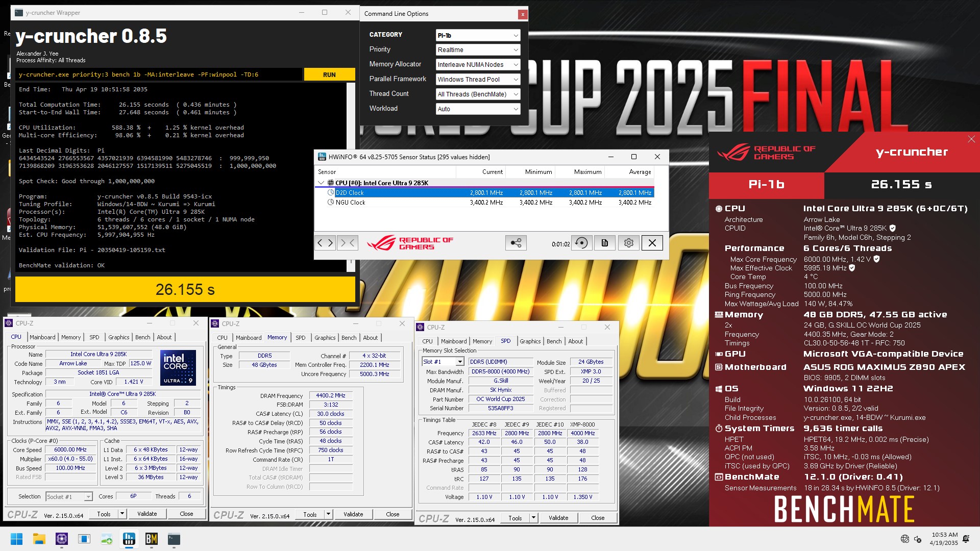Screen dimensions: 980x551
Task: Open Memory Allocator dropdown
Action: [478, 65]
